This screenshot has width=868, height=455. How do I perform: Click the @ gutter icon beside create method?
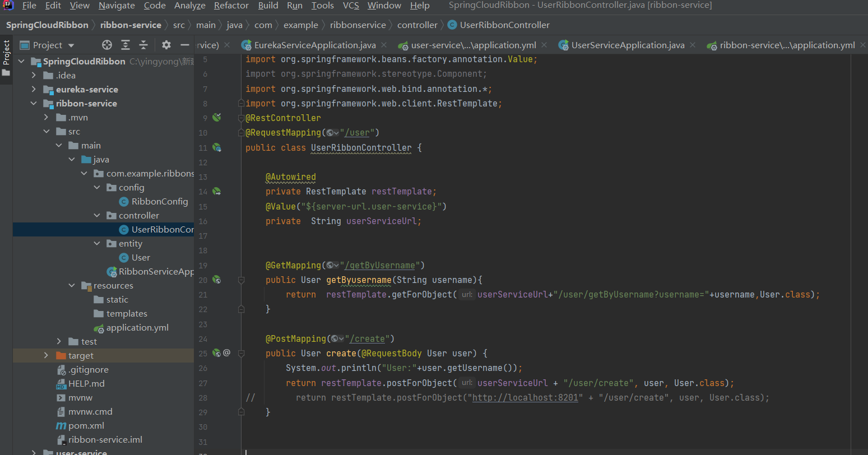pos(227,353)
